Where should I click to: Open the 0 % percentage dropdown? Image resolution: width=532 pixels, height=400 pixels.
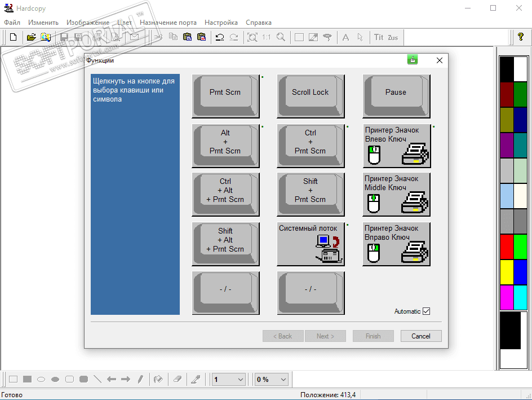point(283,380)
